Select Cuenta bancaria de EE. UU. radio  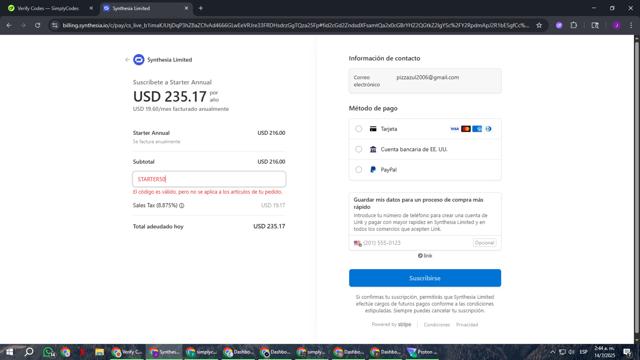tap(358, 149)
